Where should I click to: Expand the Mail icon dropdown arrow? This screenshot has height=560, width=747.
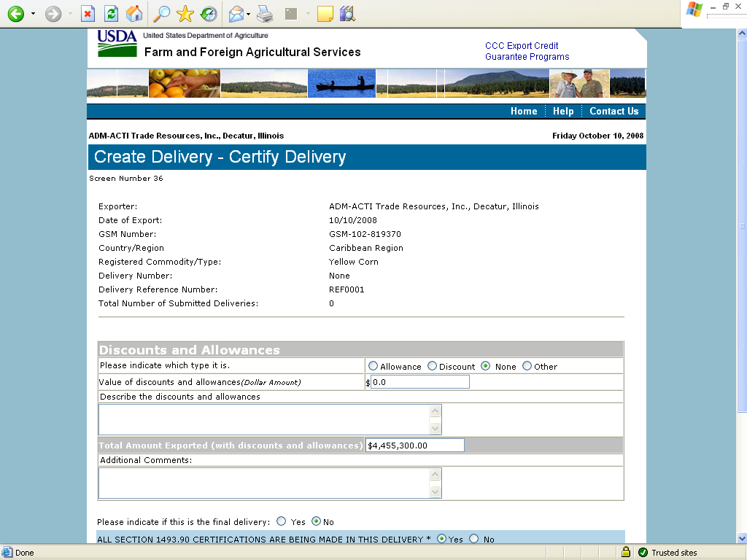249,14
